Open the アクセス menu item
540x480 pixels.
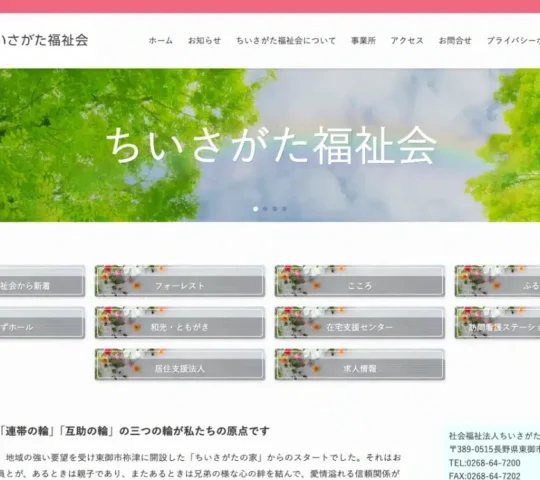407,41
